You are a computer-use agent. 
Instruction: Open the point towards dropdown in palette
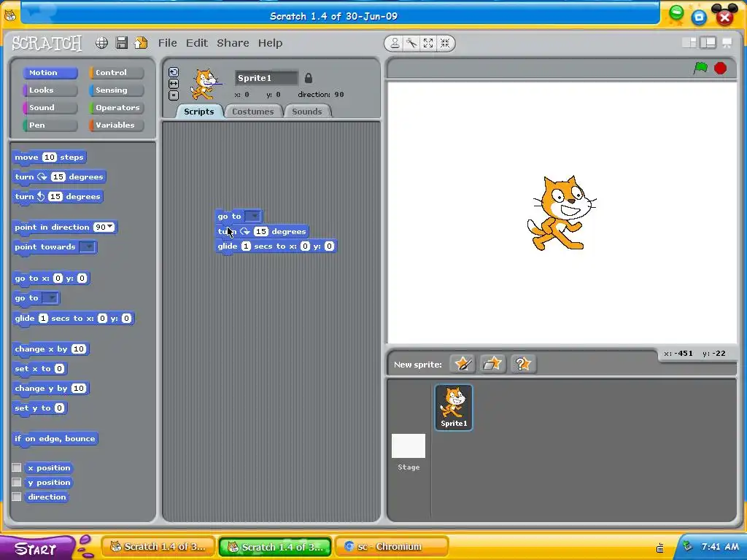tap(88, 246)
